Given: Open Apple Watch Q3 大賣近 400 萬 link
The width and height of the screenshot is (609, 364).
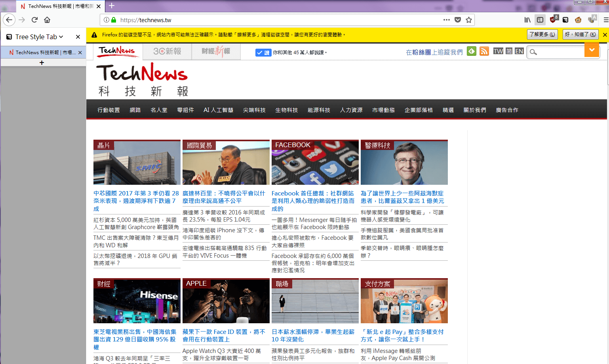Looking at the screenshot, I should pyautogui.click(x=222, y=354).
